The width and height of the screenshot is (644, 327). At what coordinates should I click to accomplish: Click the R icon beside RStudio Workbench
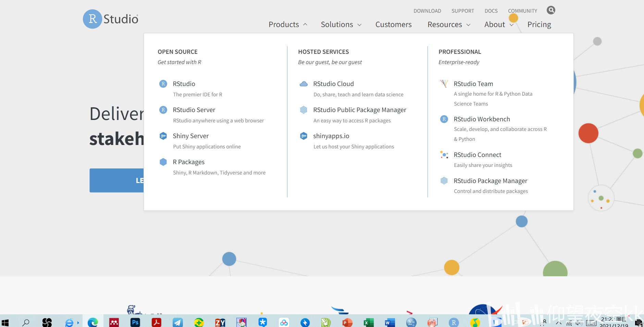444,119
